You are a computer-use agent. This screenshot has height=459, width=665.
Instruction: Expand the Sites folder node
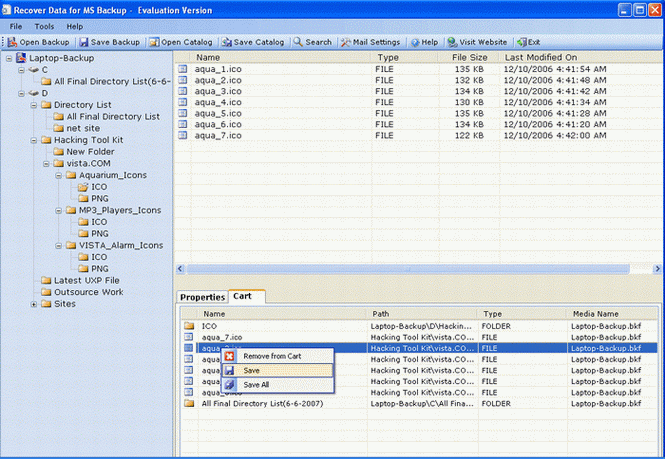33,304
